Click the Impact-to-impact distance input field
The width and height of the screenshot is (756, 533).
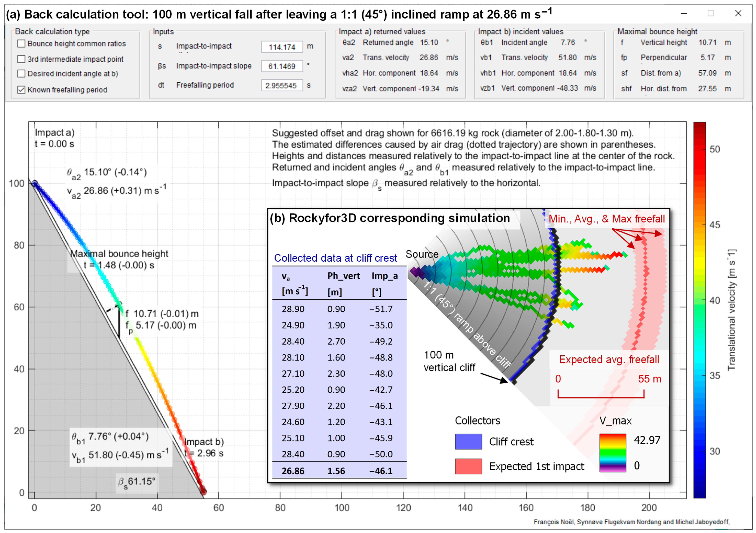click(x=282, y=47)
